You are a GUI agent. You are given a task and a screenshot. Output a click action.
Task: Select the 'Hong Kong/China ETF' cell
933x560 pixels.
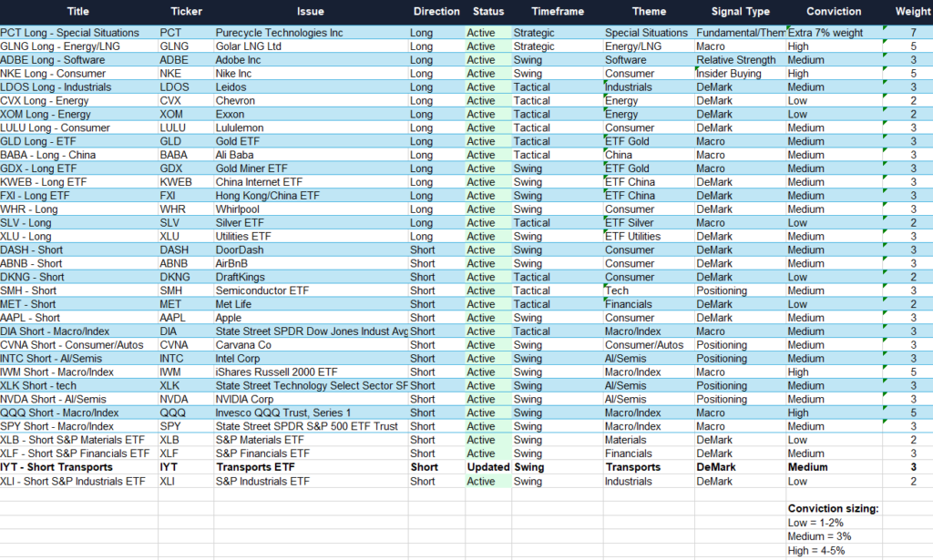coord(311,196)
